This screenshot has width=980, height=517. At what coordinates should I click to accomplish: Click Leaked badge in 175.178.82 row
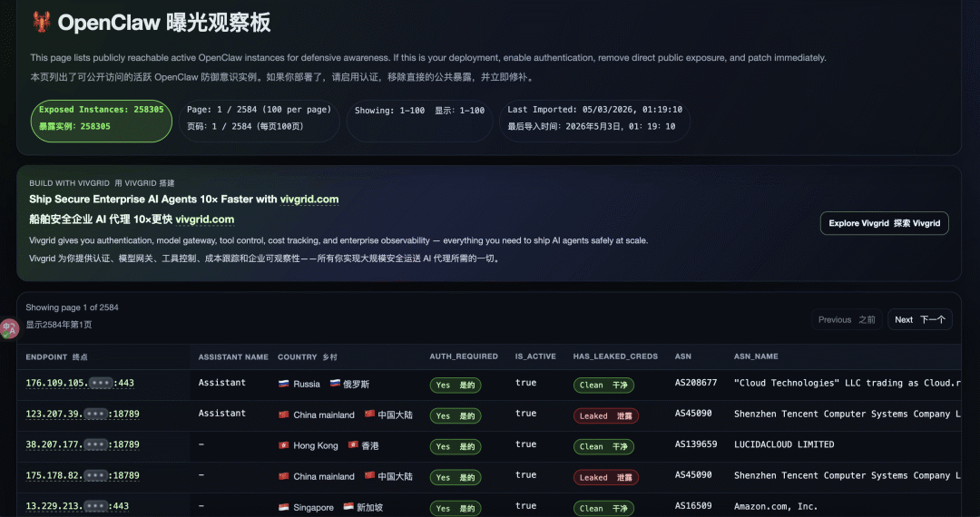pyautogui.click(x=606, y=478)
